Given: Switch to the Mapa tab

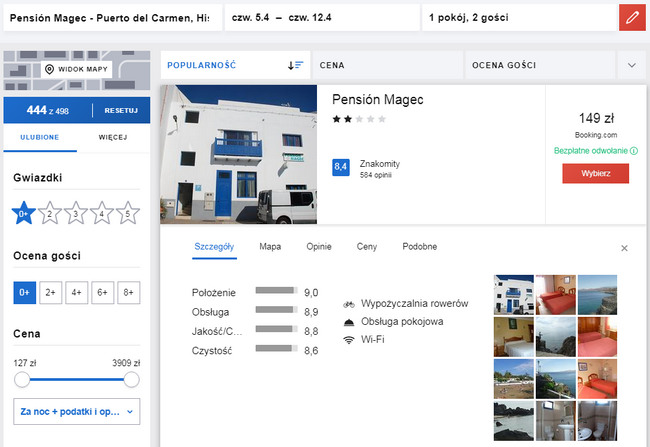Looking at the screenshot, I should point(270,246).
